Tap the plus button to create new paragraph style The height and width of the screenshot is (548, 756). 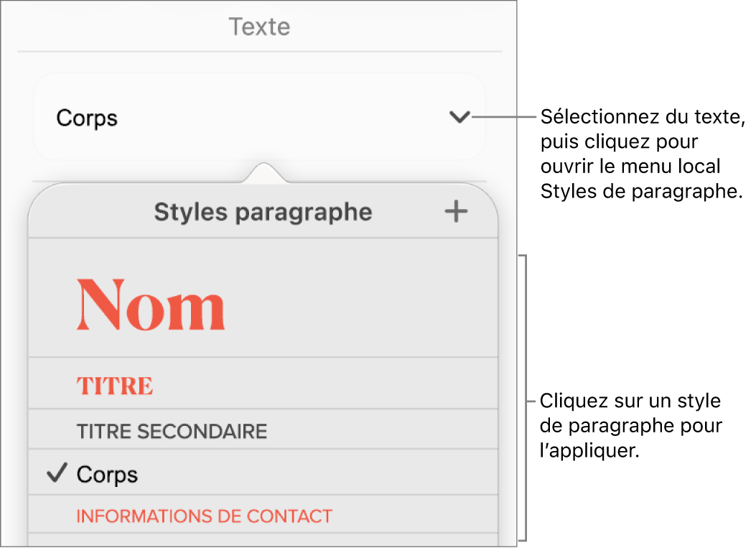[x=456, y=211]
